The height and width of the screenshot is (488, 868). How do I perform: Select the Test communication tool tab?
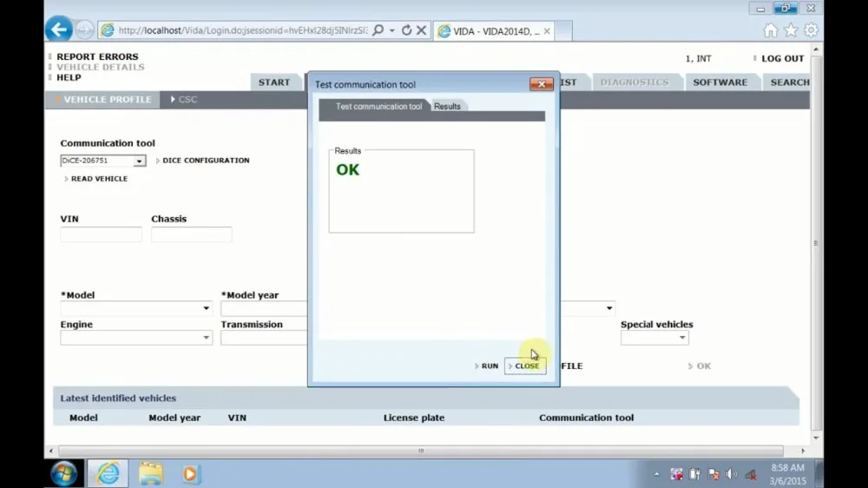click(378, 106)
